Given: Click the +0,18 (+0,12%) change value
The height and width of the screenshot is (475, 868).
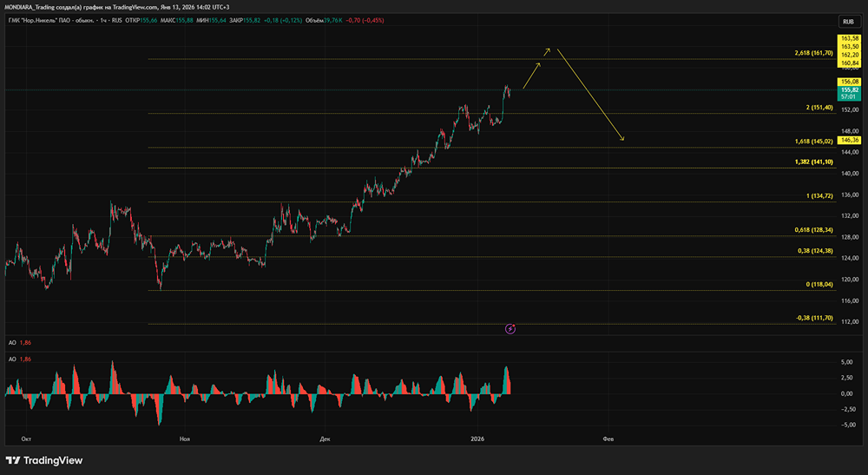Looking at the screenshot, I should 283,21.
